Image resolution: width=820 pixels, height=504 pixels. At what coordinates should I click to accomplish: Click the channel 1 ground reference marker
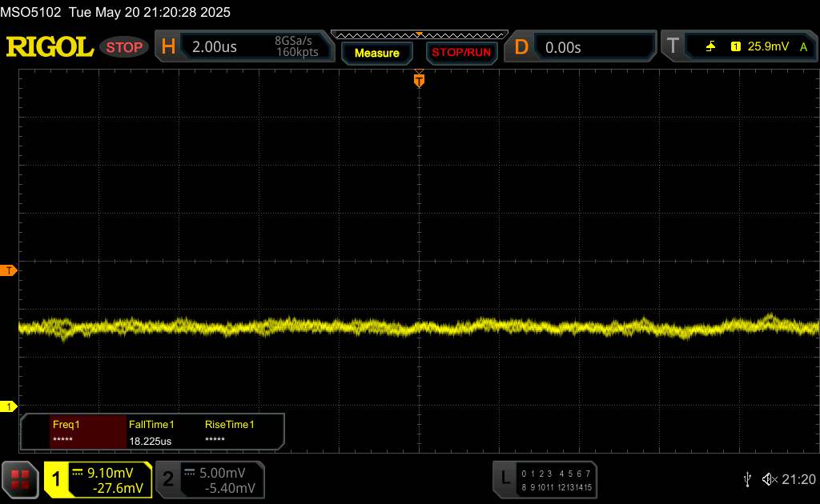click(x=9, y=407)
